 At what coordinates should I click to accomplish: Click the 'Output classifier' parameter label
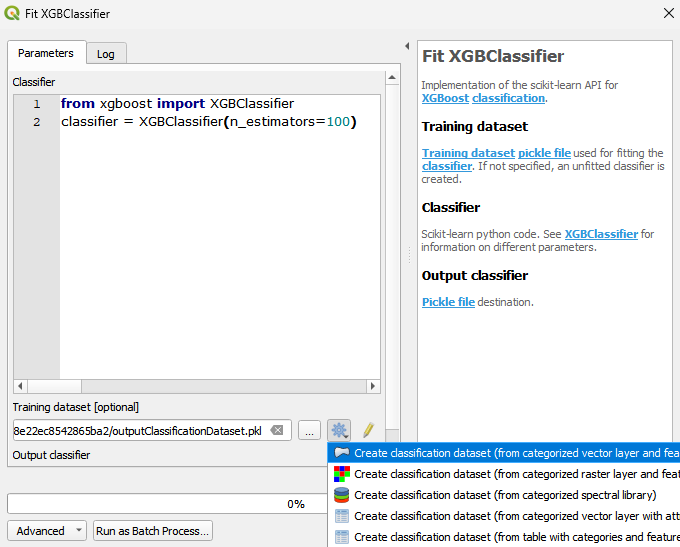pos(51,455)
